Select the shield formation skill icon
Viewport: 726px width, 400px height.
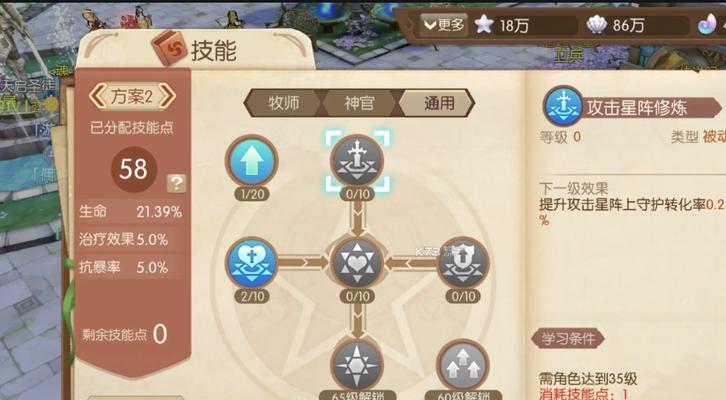click(x=463, y=263)
